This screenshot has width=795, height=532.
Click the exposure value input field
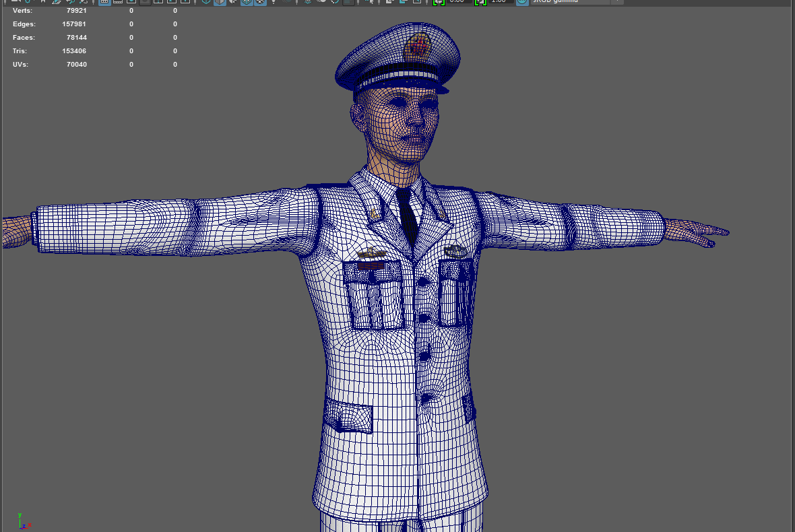click(x=459, y=2)
